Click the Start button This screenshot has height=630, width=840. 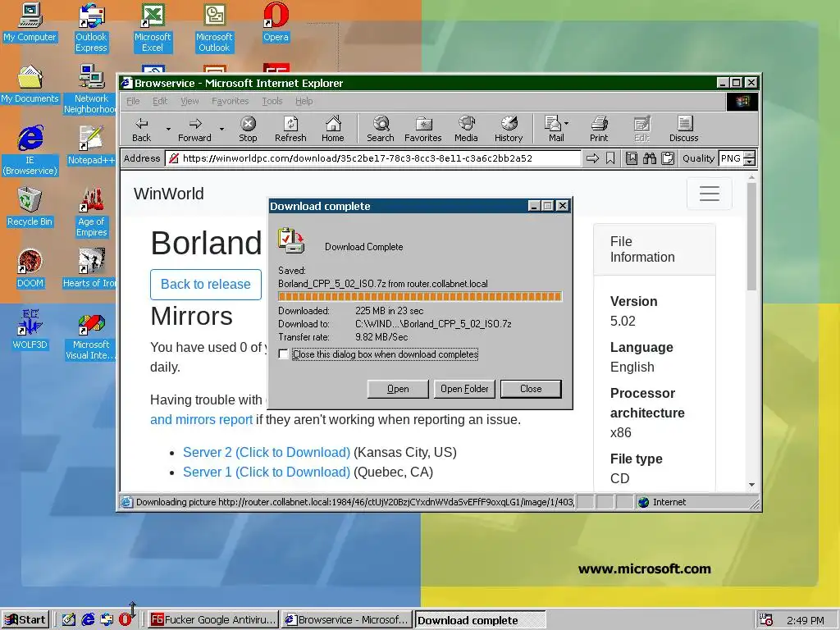[x=25, y=620]
